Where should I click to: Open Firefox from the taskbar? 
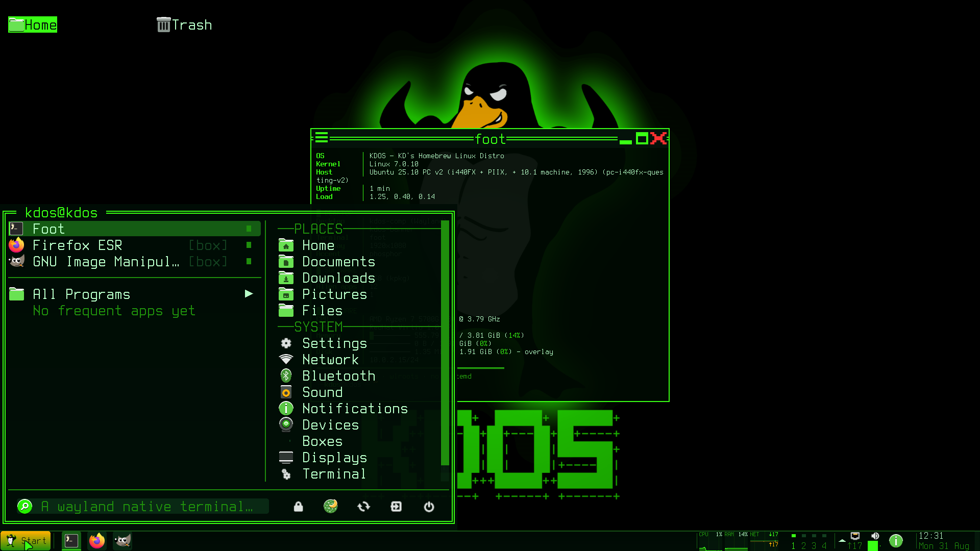97,541
